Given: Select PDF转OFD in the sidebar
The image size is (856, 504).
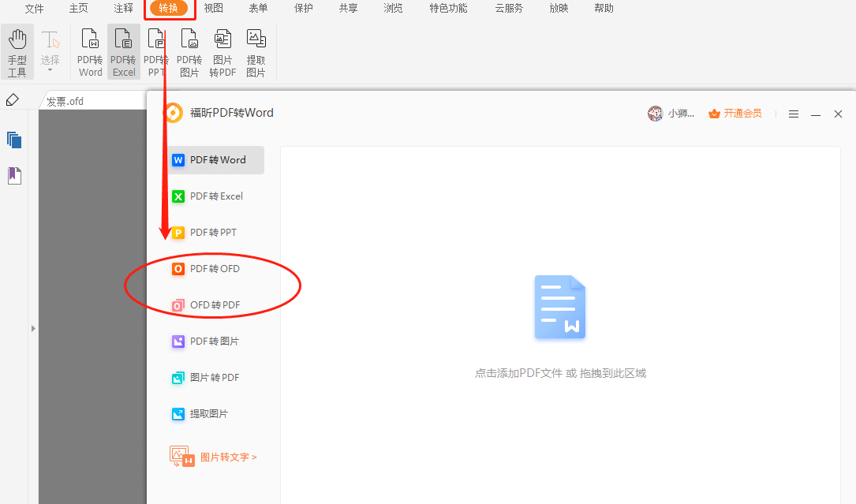Looking at the screenshot, I should point(206,269).
